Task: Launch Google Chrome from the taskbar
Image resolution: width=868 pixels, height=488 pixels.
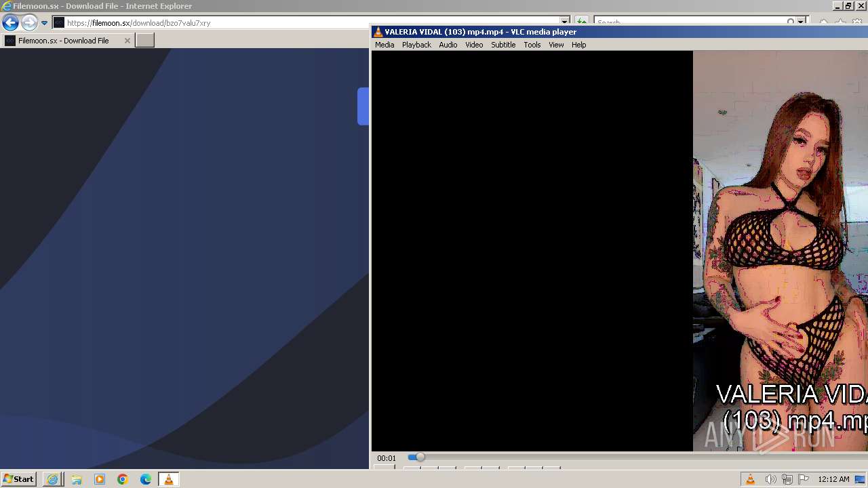Action: point(122,479)
